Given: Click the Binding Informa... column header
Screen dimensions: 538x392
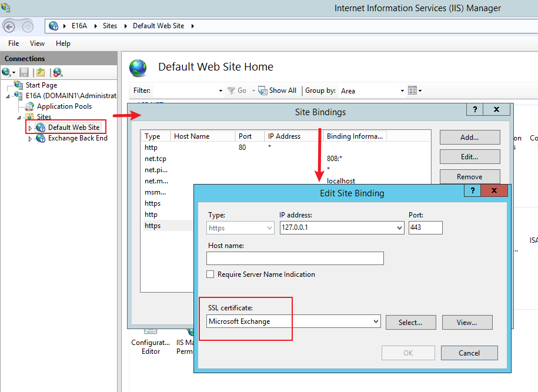Looking at the screenshot, I should [355, 136].
